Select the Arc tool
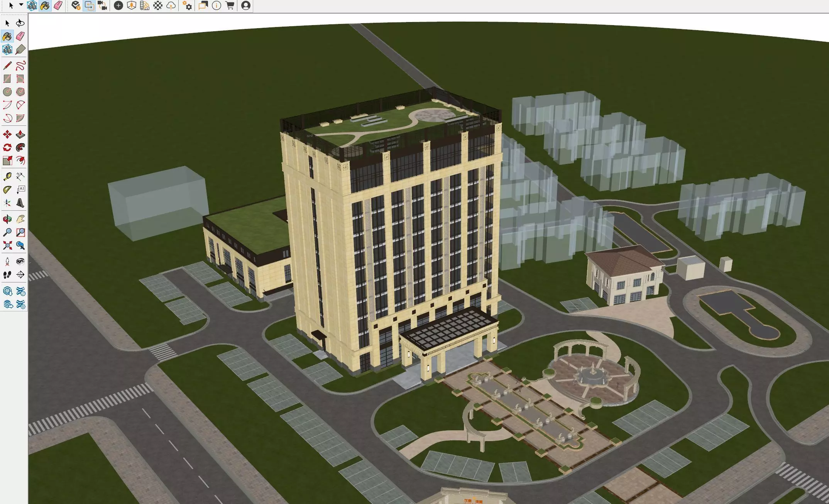Image resolution: width=829 pixels, height=504 pixels. coord(7,105)
